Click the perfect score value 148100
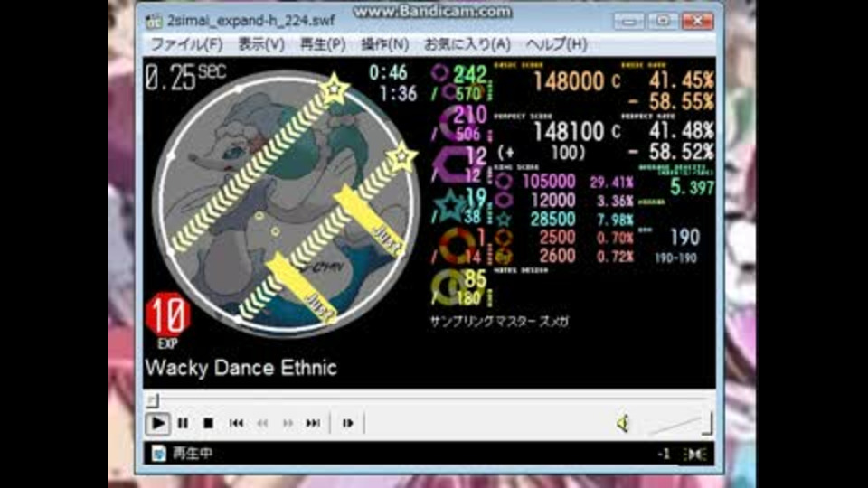 tap(569, 132)
